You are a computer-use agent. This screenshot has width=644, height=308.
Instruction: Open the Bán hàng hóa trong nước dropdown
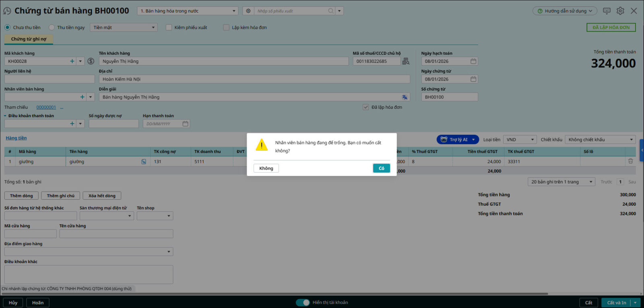pyautogui.click(x=188, y=11)
